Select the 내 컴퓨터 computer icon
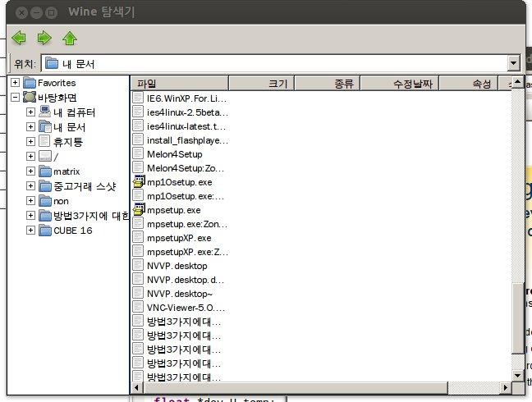The image size is (532, 402). 45,112
